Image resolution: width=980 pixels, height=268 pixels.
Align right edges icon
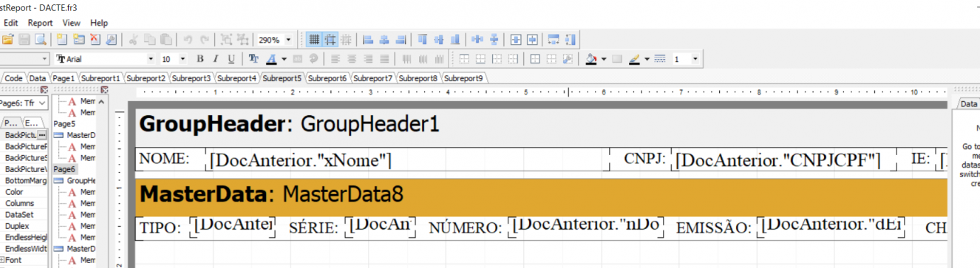point(401,40)
